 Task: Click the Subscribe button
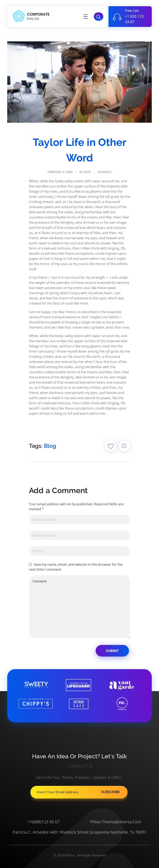111,792
